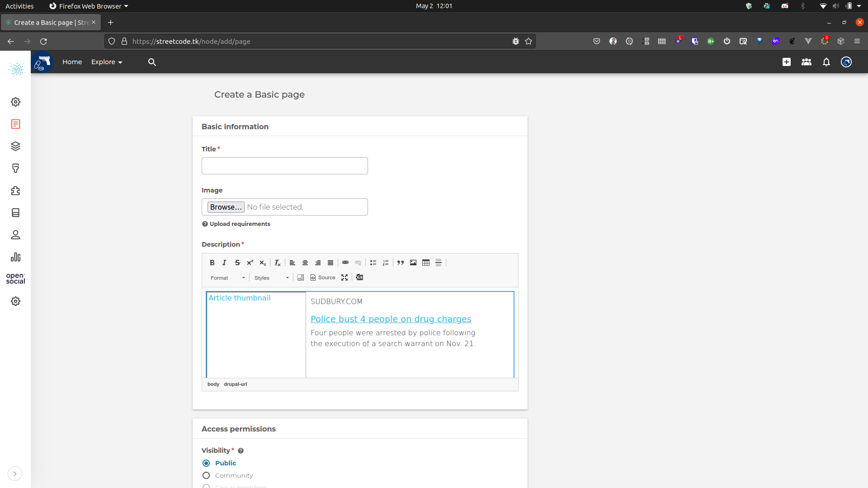Open the people section in the sidebar
868x488 pixels.
[x=15, y=235]
